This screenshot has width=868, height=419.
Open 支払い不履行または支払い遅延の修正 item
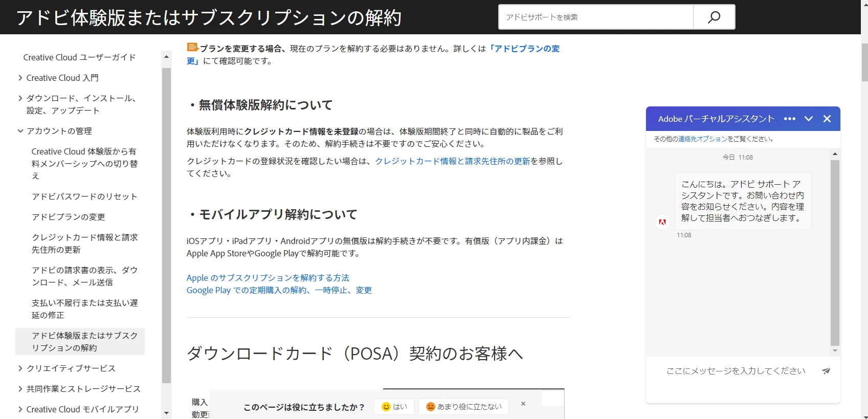pyautogui.click(x=84, y=309)
